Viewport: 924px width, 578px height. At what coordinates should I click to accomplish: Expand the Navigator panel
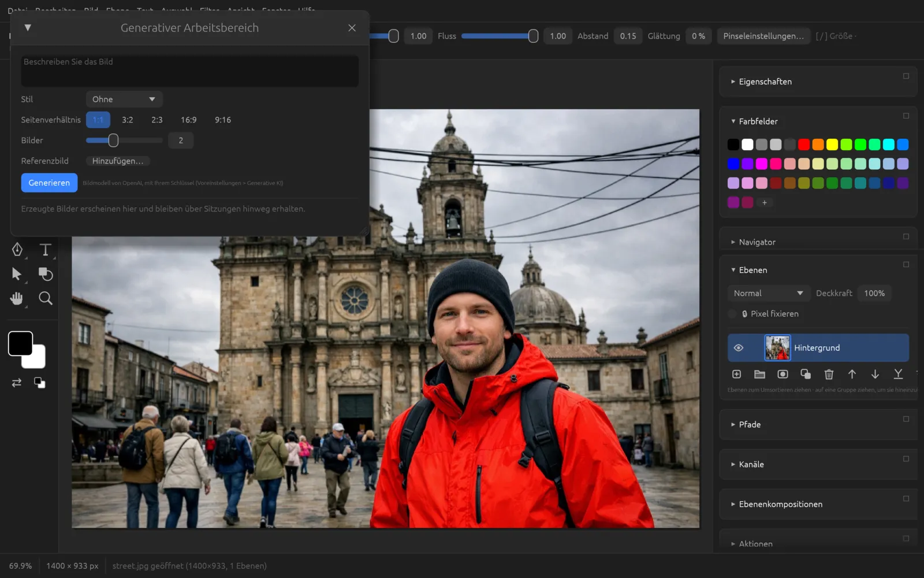click(x=757, y=242)
